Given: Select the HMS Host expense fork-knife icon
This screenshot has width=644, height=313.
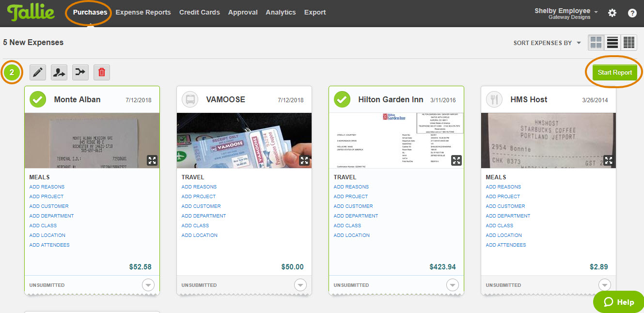Looking at the screenshot, I should click(x=494, y=99).
